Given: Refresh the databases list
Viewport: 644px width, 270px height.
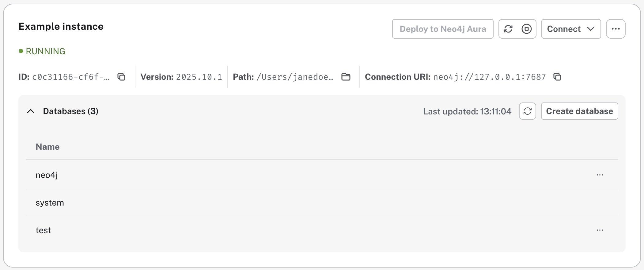Looking at the screenshot, I should tap(527, 111).
